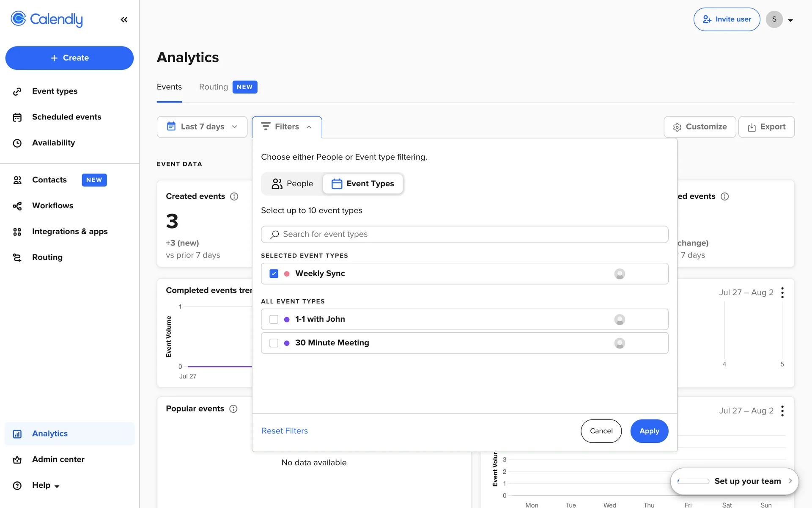Uncheck the Weekly Sync event type
Viewport: 812px width, 508px height.
coord(274,273)
